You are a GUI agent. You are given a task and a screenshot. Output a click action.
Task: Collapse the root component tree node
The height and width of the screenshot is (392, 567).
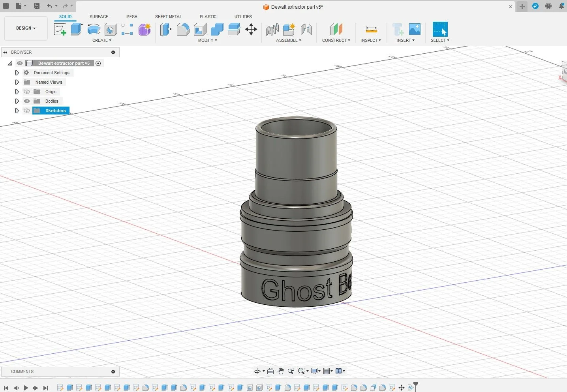(10, 63)
